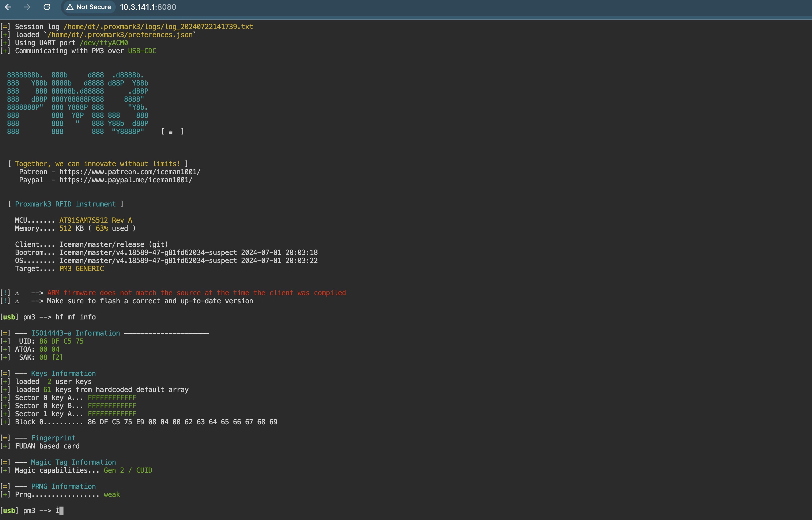812x520 pixels.
Task: Click the Not Secure warning badge
Action: coord(89,7)
